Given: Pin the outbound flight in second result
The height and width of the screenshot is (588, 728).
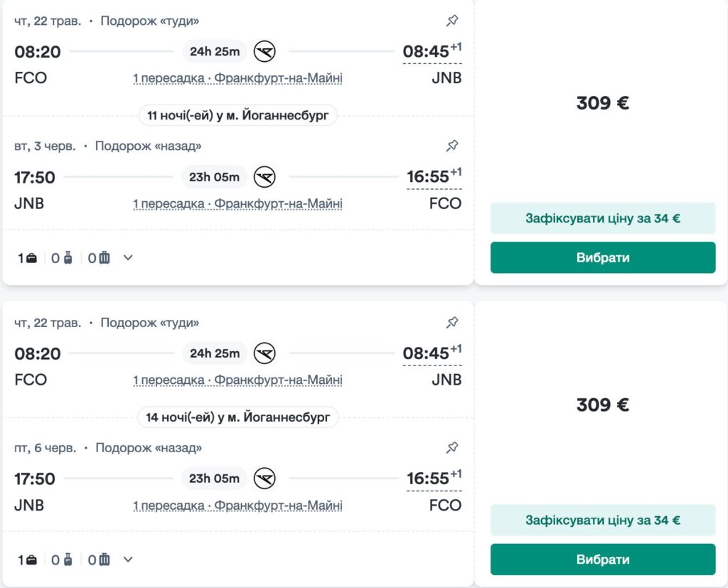Looking at the screenshot, I should 452,323.
